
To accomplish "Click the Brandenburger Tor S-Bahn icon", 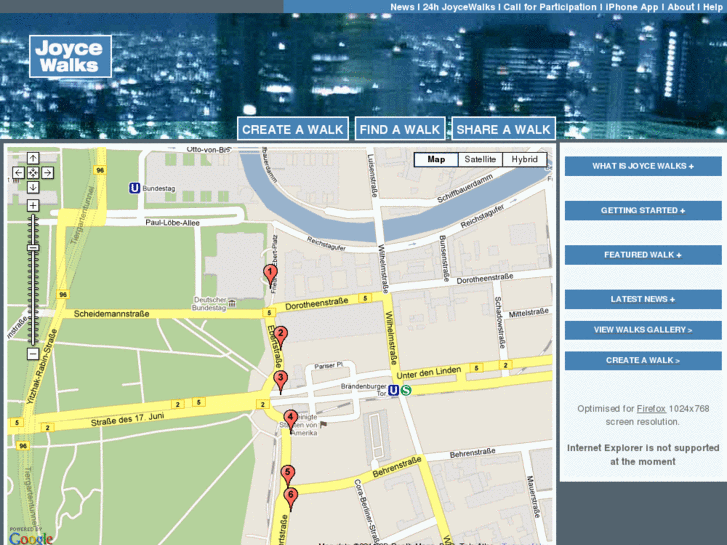I will [406, 391].
